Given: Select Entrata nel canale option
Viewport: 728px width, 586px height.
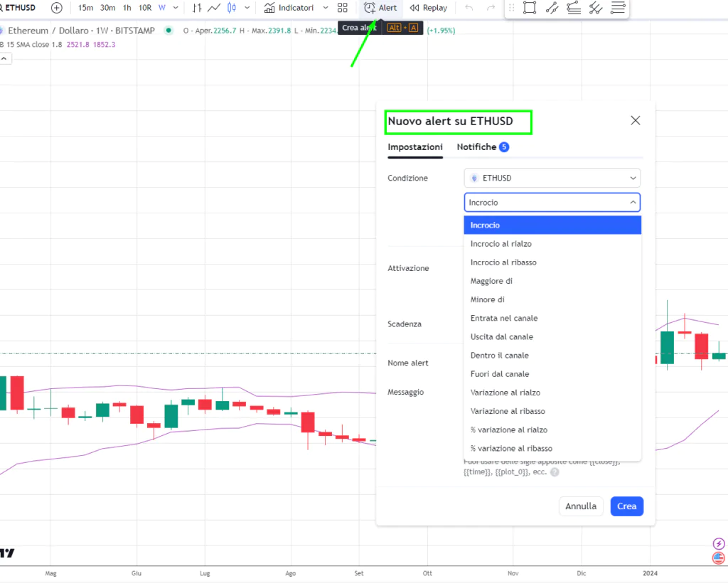Looking at the screenshot, I should 552,318.
